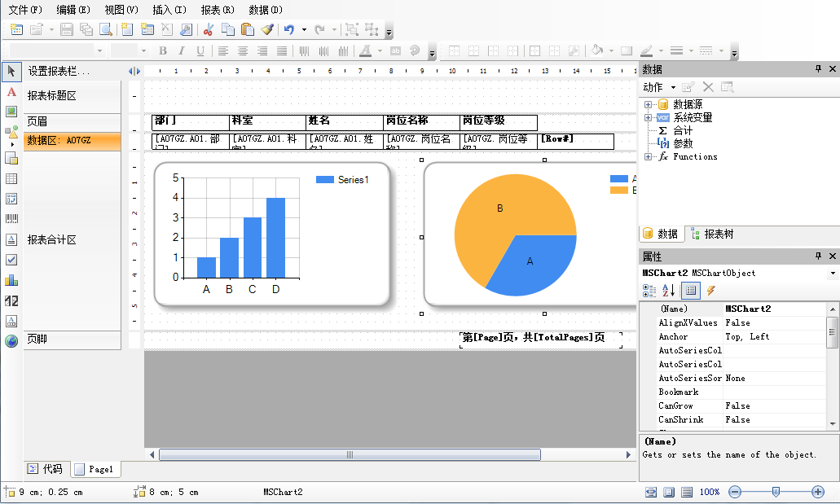Choose the CheckBox object tool
Image resolution: width=840 pixels, height=504 pixels.
coord(11,260)
